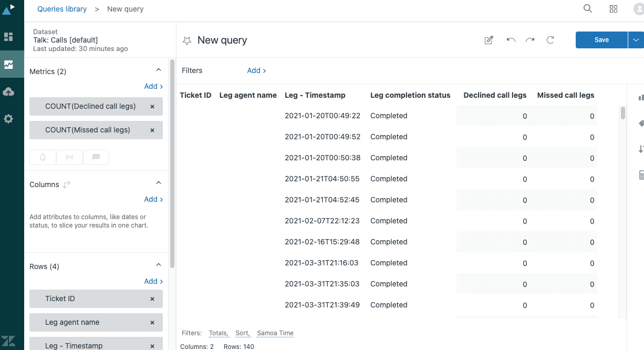Open the Dashboards section in left sidebar

[x=8, y=37]
